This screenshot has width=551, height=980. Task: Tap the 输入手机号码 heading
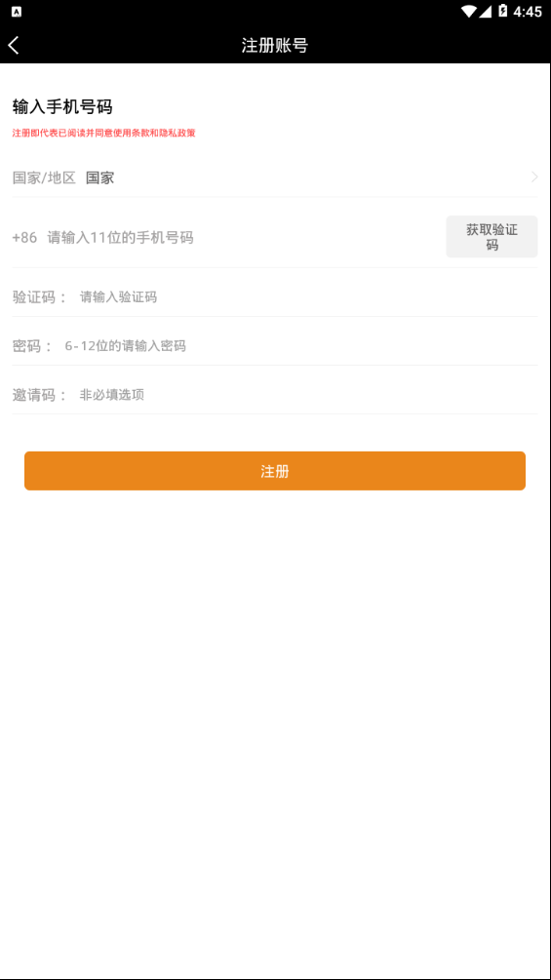pos(62,107)
